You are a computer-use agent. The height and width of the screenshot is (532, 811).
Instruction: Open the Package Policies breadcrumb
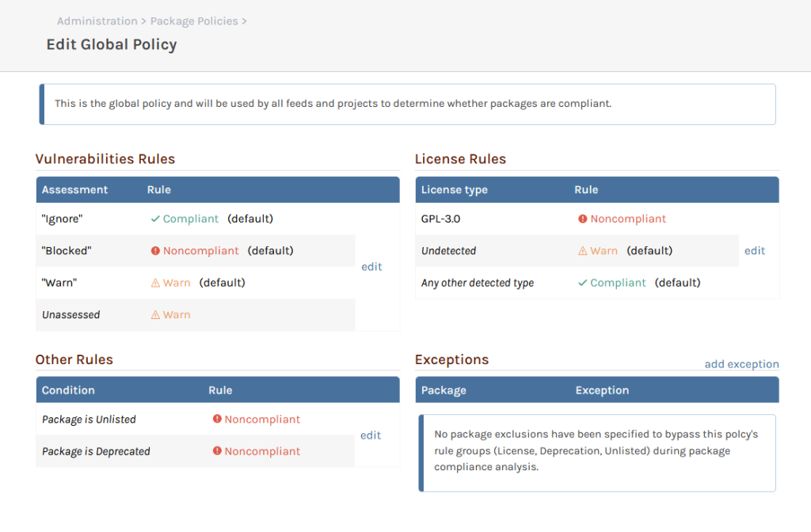pyautogui.click(x=194, y=21)
